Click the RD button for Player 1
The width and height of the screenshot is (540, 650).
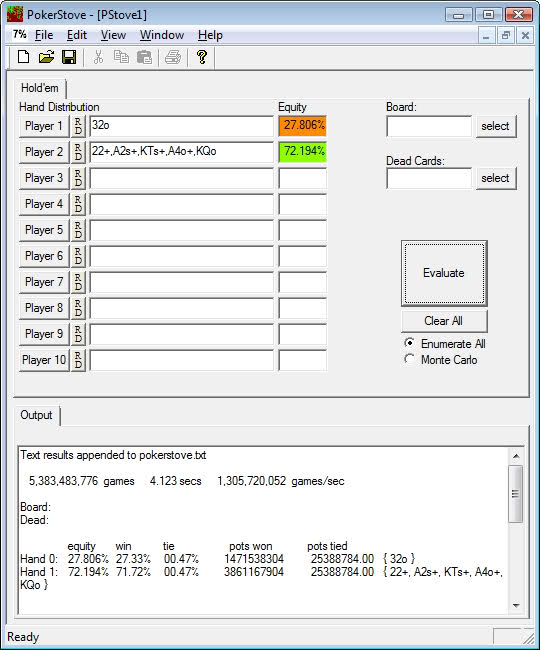click(x=78, y=126)
